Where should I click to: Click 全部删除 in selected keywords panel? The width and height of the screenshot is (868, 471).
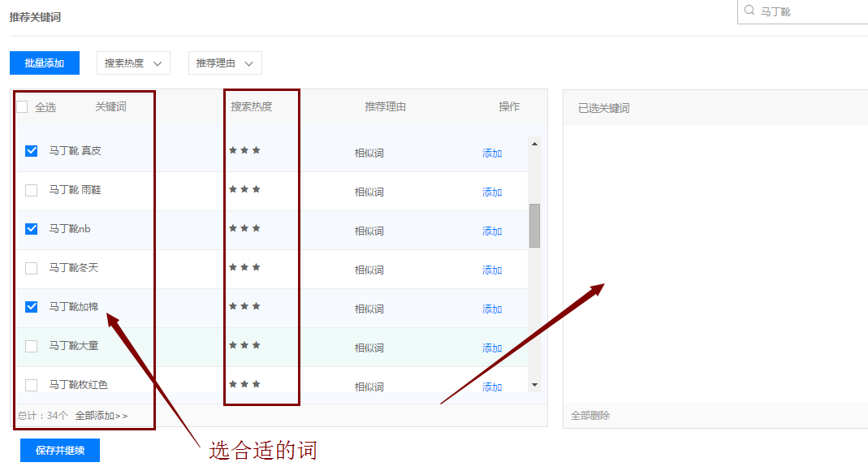coord(590,416)
